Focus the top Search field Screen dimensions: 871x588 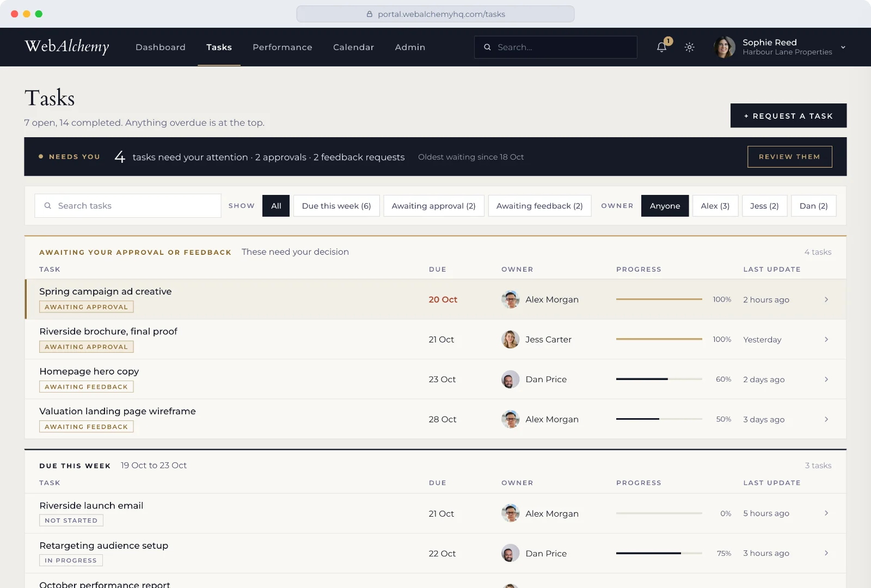(x=555, y=47)
